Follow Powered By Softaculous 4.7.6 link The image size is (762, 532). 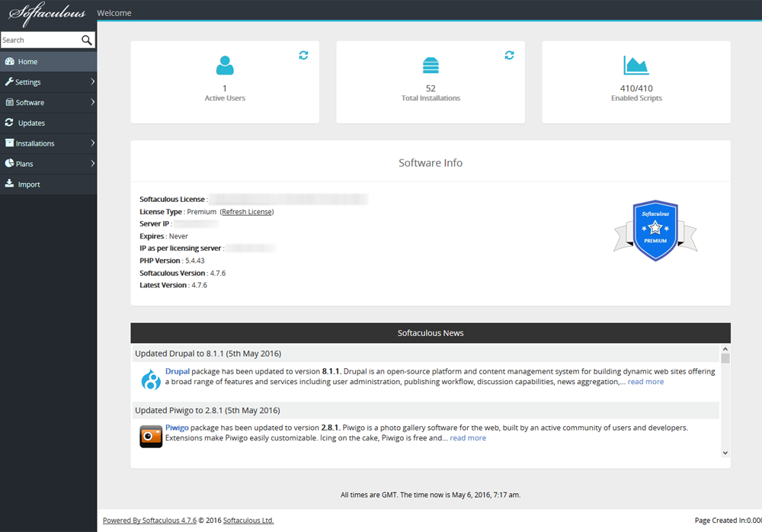pyautogui.click(x=149, y=521)
